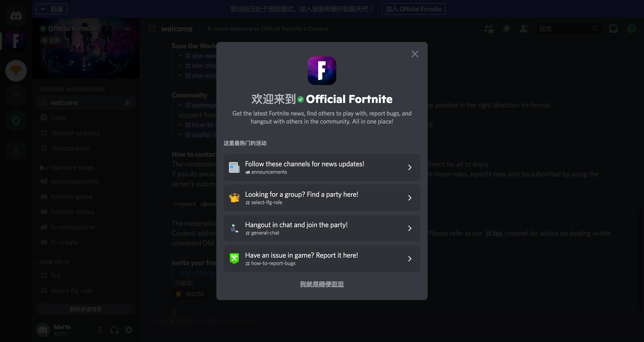Toggle member list icon in header

pos(524,29)
